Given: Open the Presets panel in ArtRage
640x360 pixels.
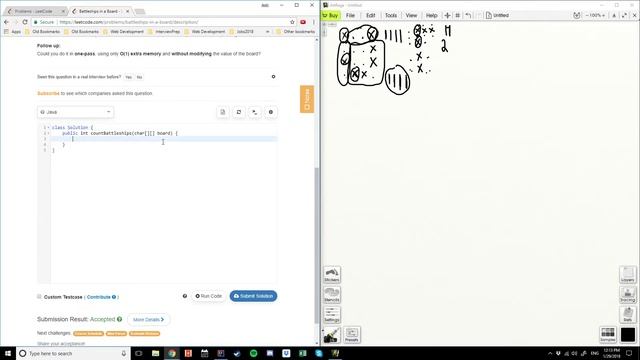Looking at the screenshot, I should (352, 335).
